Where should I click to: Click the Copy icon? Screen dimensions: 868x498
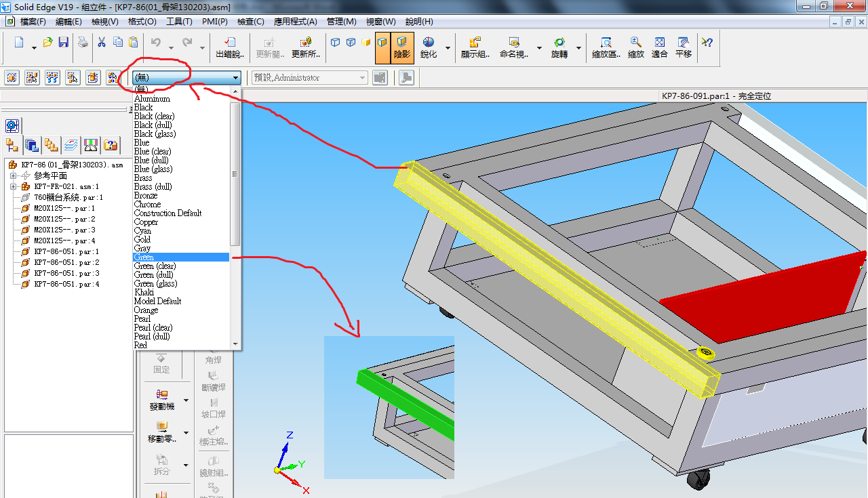(118, 43)
